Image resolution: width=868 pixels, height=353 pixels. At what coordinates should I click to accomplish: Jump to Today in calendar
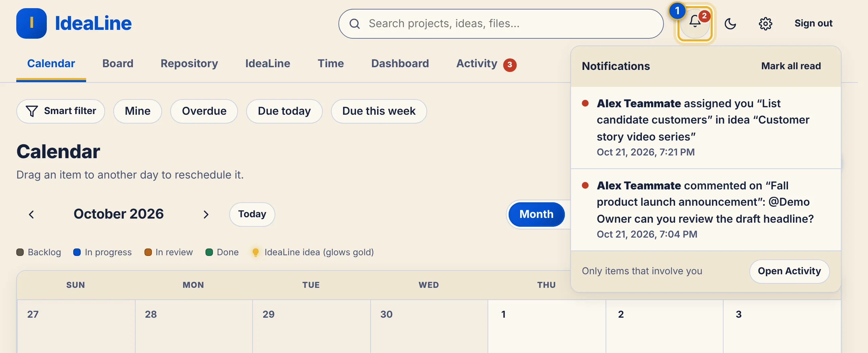tap(252, 214)
